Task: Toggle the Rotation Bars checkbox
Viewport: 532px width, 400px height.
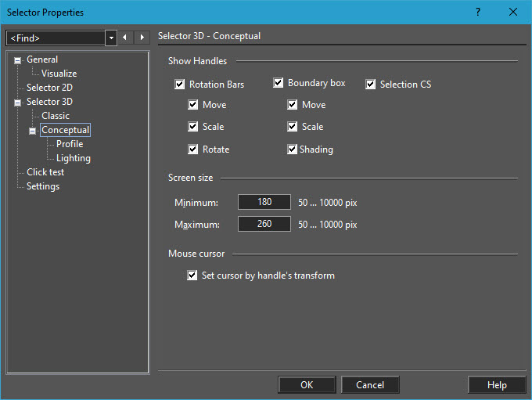Action: tap(179, 85)
